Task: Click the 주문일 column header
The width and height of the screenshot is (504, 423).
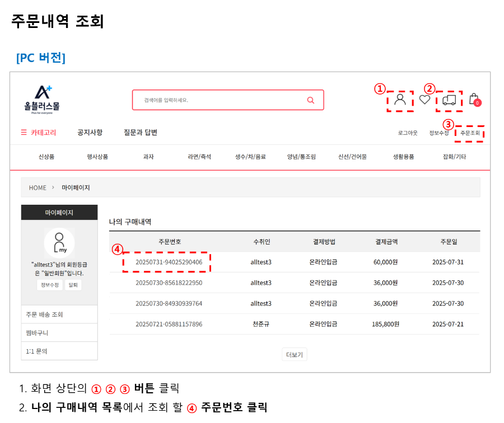Action: click(449, 242)
